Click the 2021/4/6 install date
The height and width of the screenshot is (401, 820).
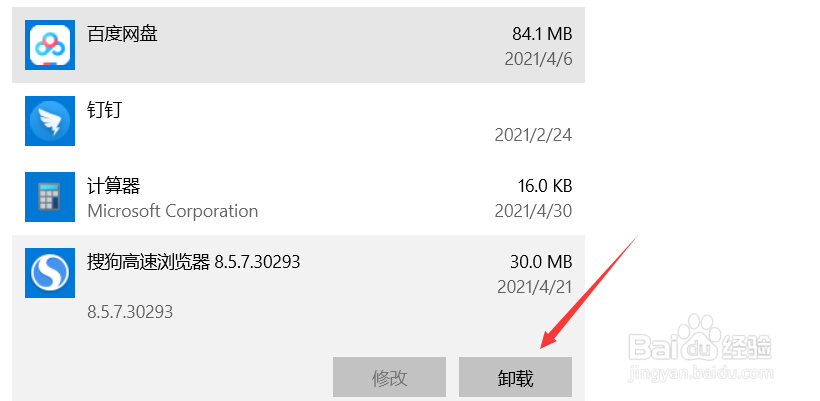click(x=538, y=59)
